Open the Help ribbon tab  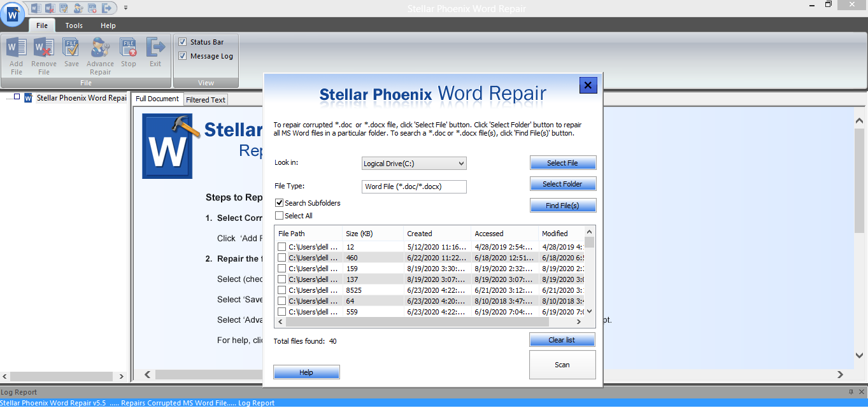(x=108, y=25)
